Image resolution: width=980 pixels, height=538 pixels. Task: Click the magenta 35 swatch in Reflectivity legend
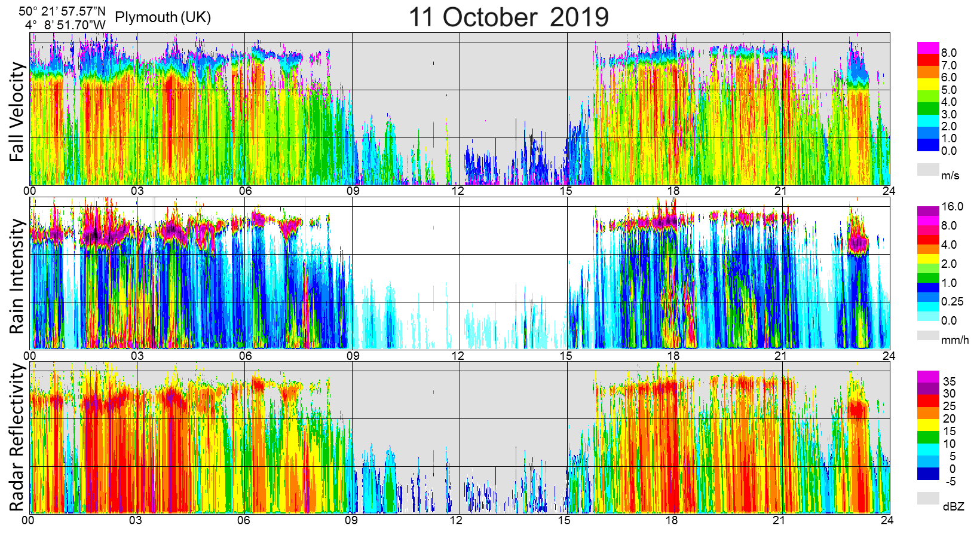[x=928, y=377]
